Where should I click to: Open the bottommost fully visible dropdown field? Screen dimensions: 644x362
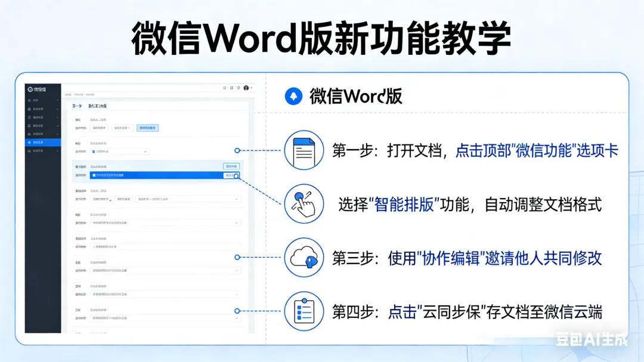tap(165, 318)
